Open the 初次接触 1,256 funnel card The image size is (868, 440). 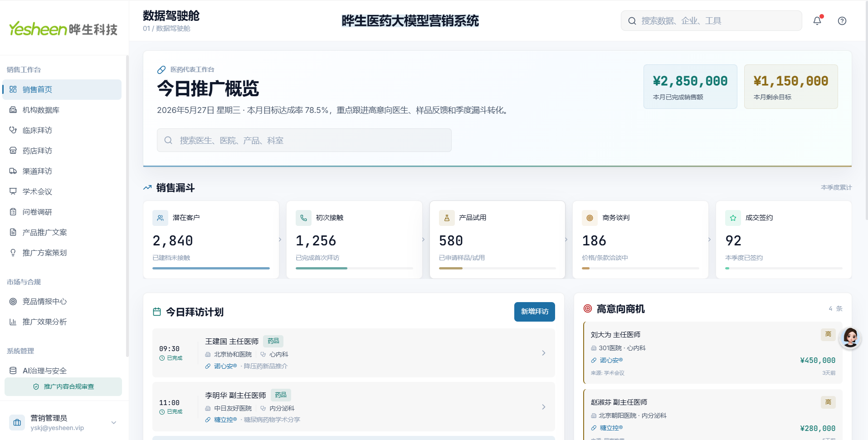click(354, 240)
